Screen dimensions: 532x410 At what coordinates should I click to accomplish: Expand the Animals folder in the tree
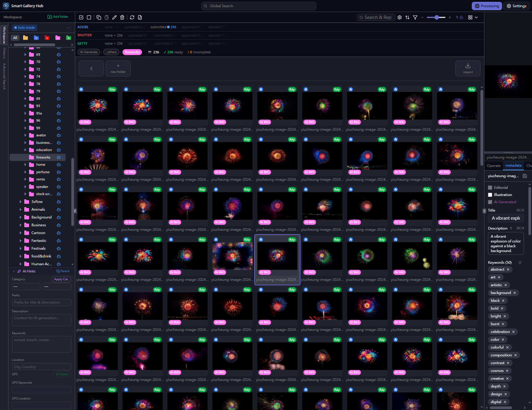(20, 209)
